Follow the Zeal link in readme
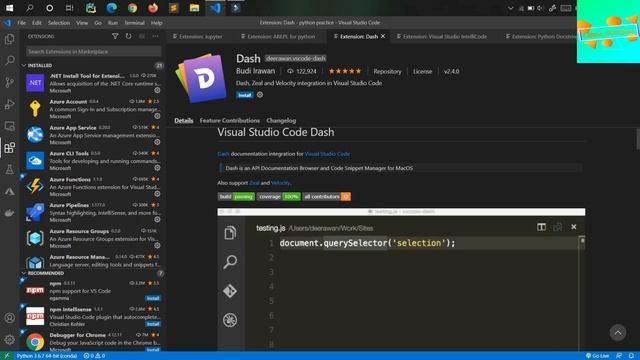The image size is (640, 360). point(254,183)
